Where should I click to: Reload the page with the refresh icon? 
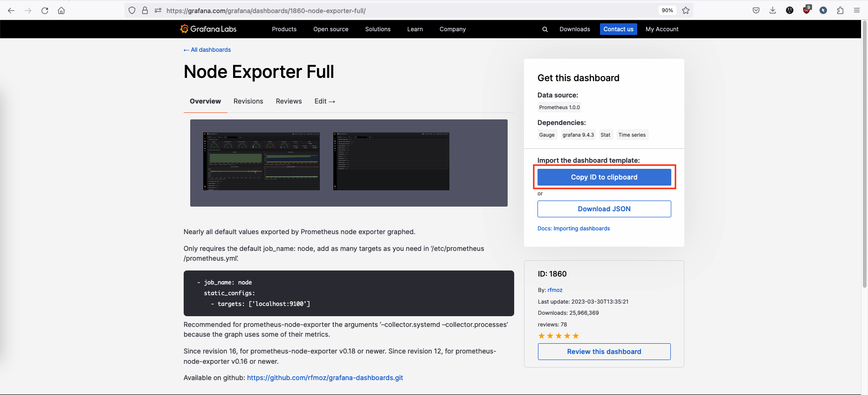45,10
